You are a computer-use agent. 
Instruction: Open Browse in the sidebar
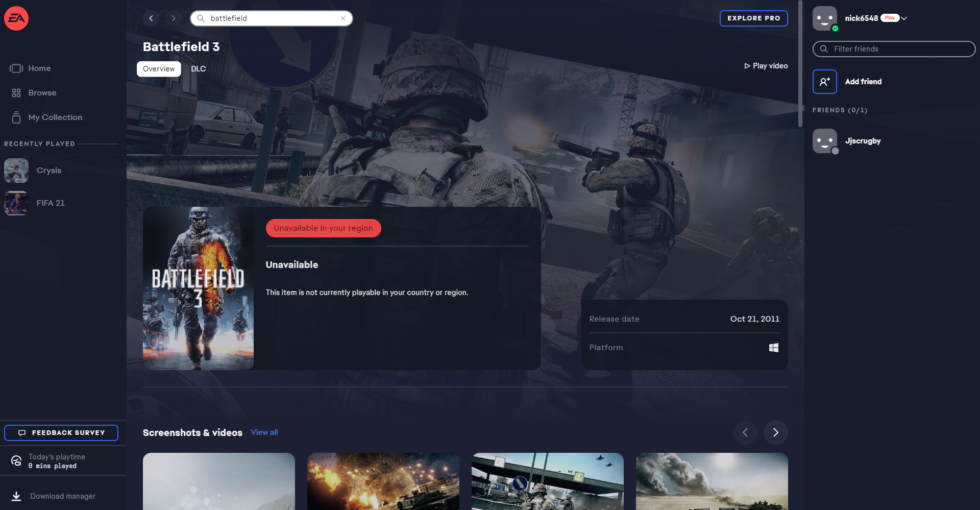42,93
